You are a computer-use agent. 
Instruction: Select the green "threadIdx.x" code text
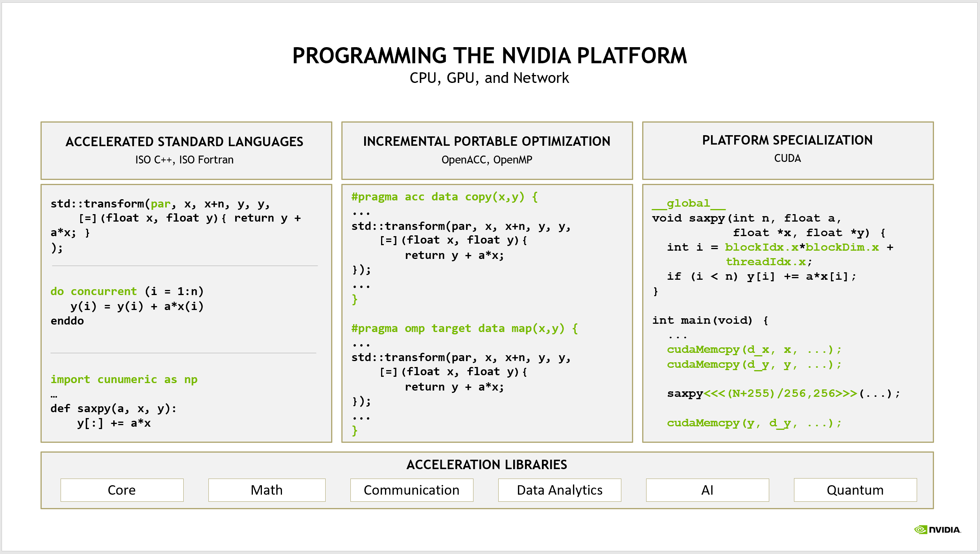[766, 262]
